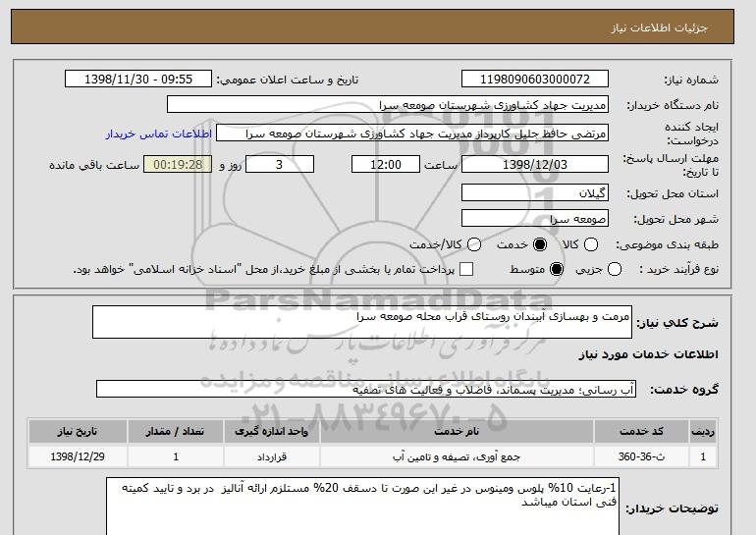The width and height of the screenshot is (756, 535).
Task: Click the delivery province field گیلان
Action: (535, 192)
